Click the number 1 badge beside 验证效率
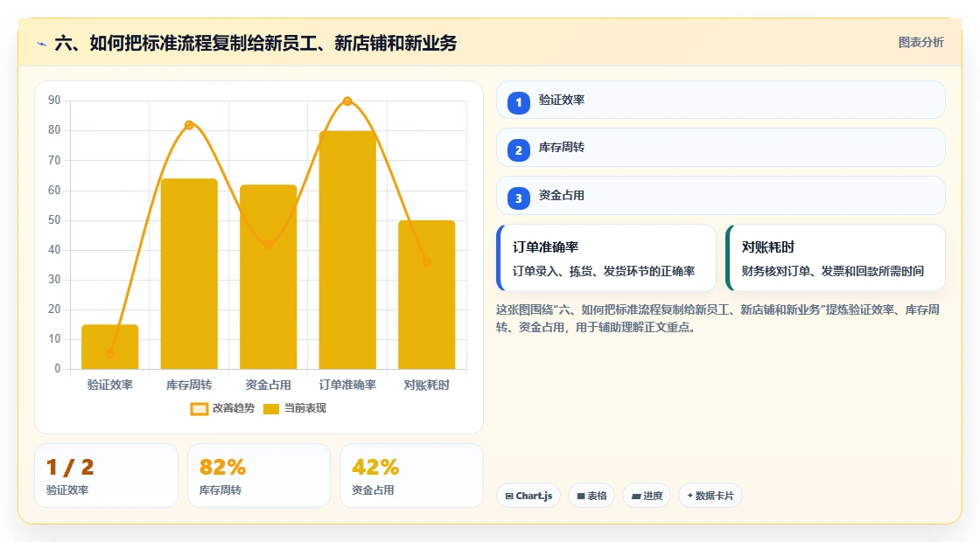 [518, 102]
